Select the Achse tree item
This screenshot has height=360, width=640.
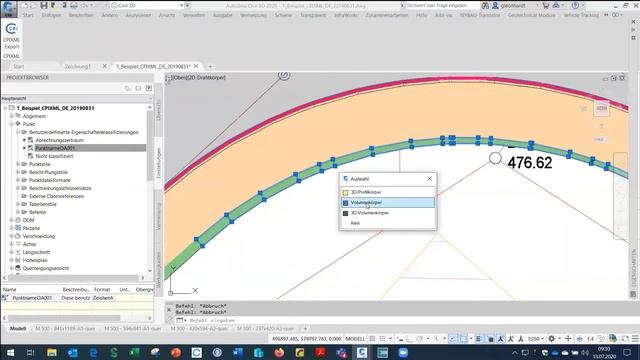tap(29, 244)
